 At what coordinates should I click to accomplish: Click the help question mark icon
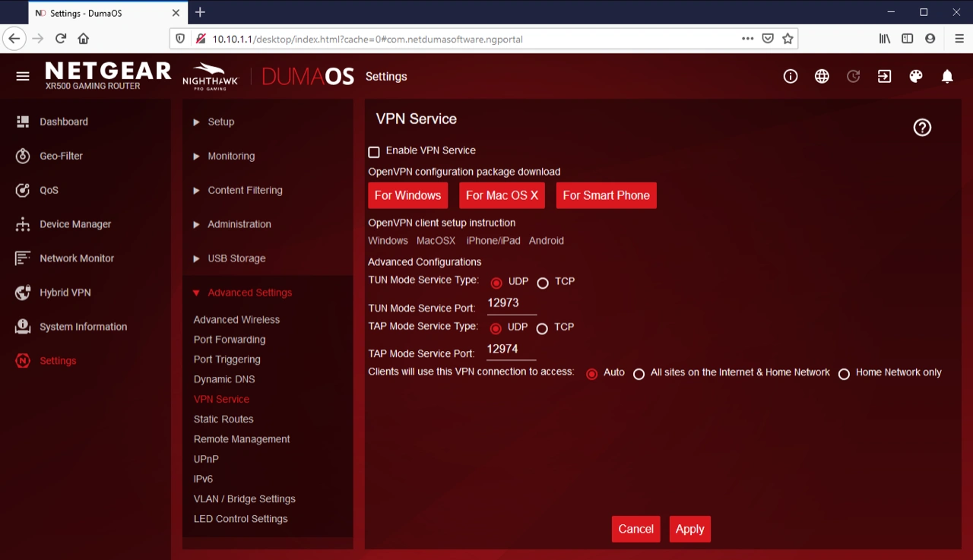click(x=922, y=128)
